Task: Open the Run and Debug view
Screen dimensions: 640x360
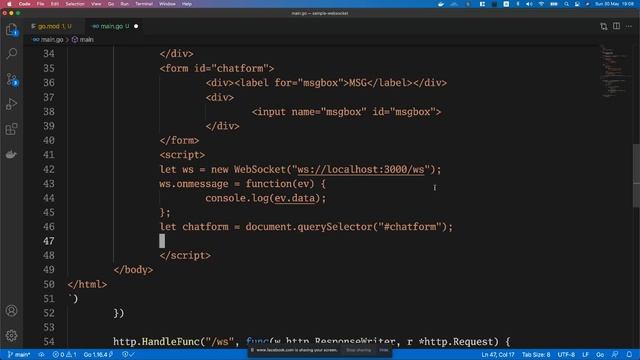Action: [11, 104]
